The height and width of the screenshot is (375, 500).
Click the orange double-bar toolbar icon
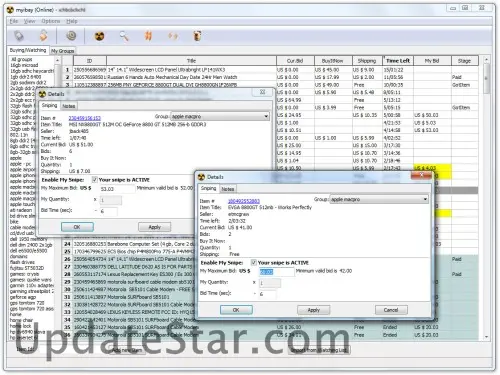(x=148, y=36)
